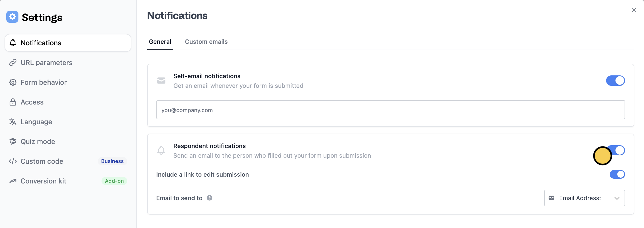The height and width of the screenshot is (228, 644).
Task: Click the you@company.com email input field
Action: (x=390, y=110)
